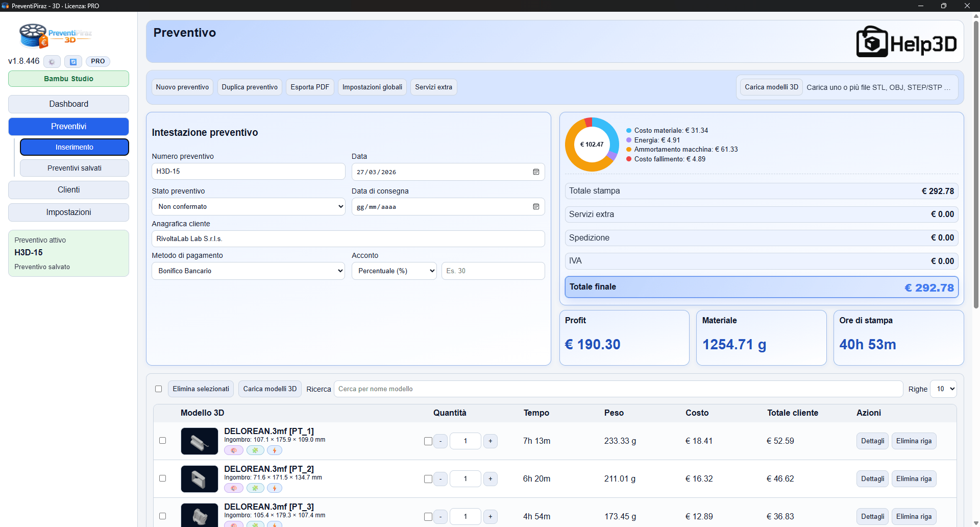Go to Dashboard in the sidebar

pyautogui.click(x=68, y=104)
